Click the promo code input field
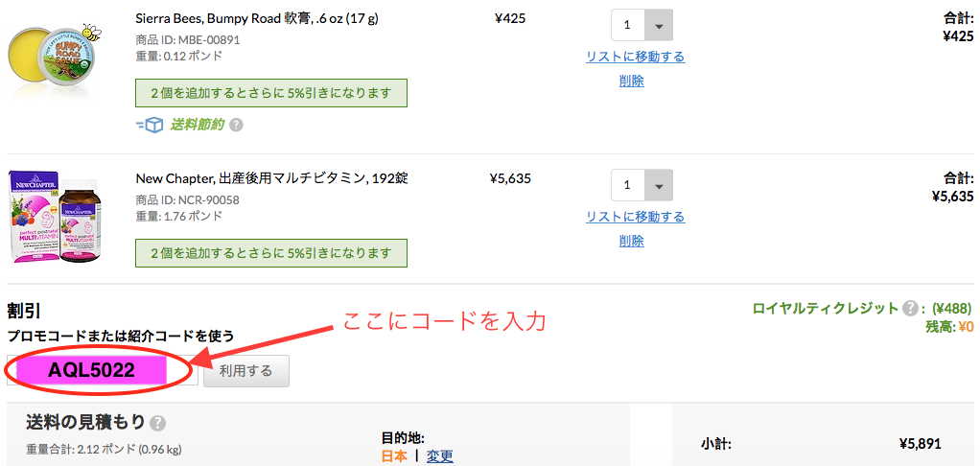The width and height of the screenshot is (980, 466). (x=103, y=370)
